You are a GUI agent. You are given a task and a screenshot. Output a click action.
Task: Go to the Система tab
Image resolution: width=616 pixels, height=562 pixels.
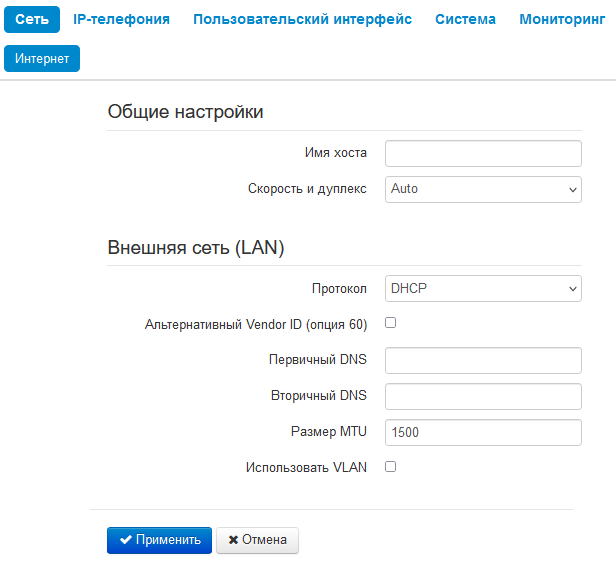pyautogui.click(x=465, y=19)
